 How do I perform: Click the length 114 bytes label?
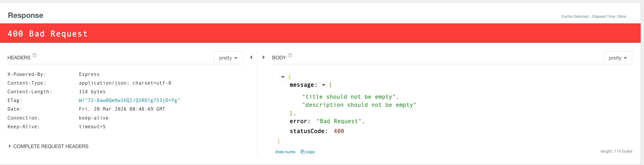[x=616, y=151]
